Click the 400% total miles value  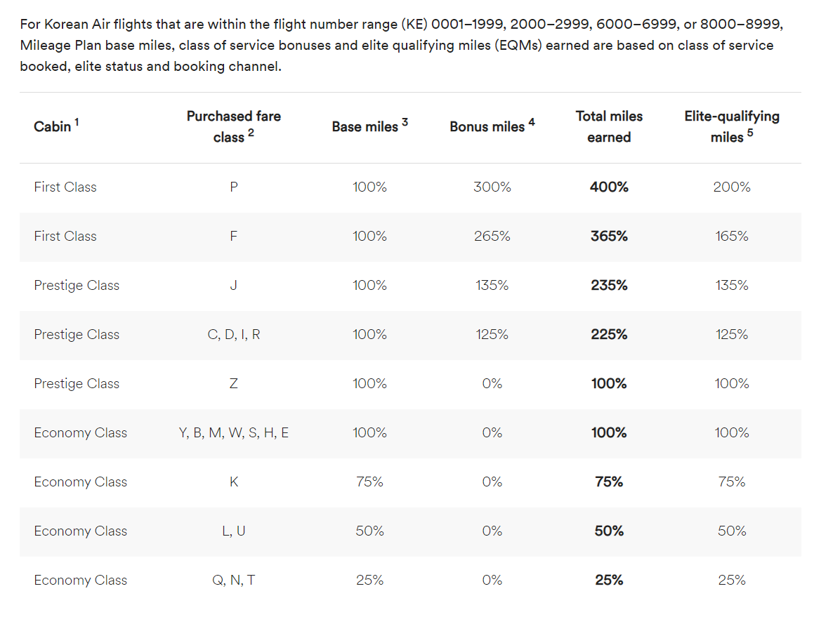pyautogui.click(x=609, y=187)
